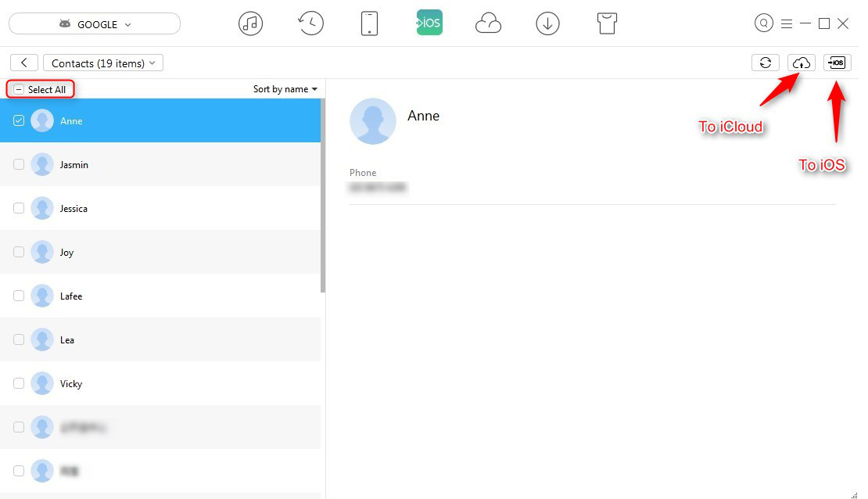
Task: Check the Jasmin contact checkbox
Action: [19, 164]
